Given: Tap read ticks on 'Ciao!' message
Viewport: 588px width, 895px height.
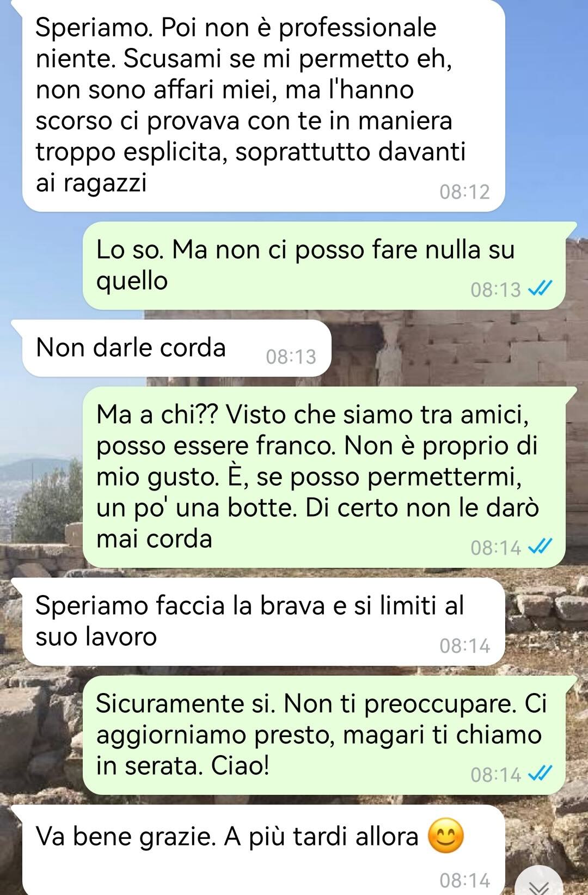Looking at the screenshot, I should pos(541,774).
